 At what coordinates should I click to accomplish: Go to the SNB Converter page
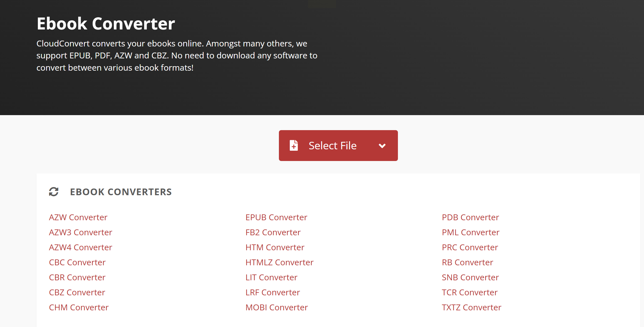pos(470,277)
